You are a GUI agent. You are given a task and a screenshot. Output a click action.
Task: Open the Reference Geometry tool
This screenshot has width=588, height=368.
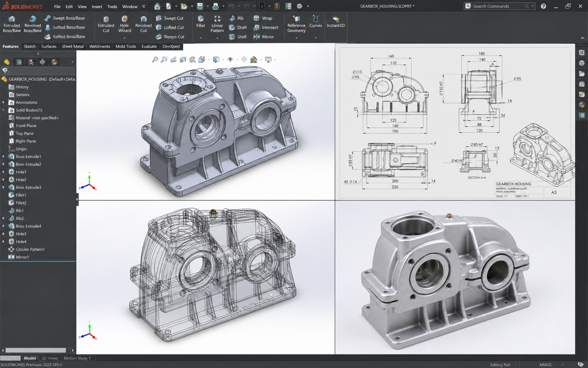click(x=296, y=24)
